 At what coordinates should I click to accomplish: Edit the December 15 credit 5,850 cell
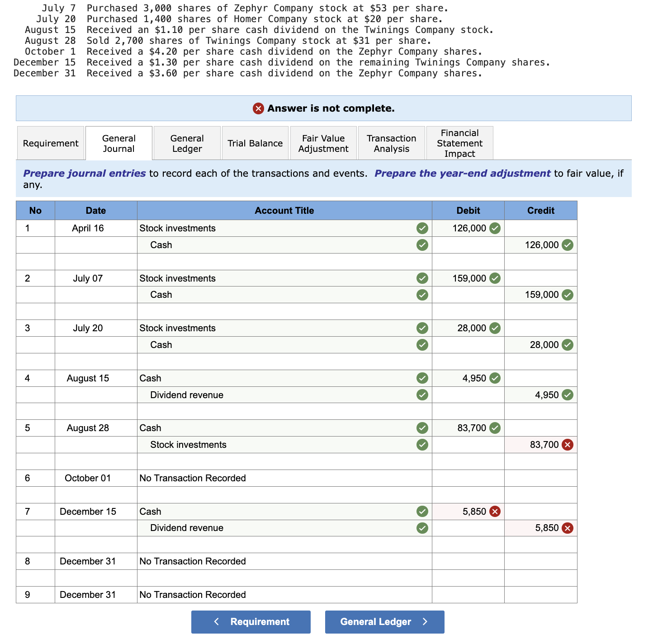[x=541, y=528]
